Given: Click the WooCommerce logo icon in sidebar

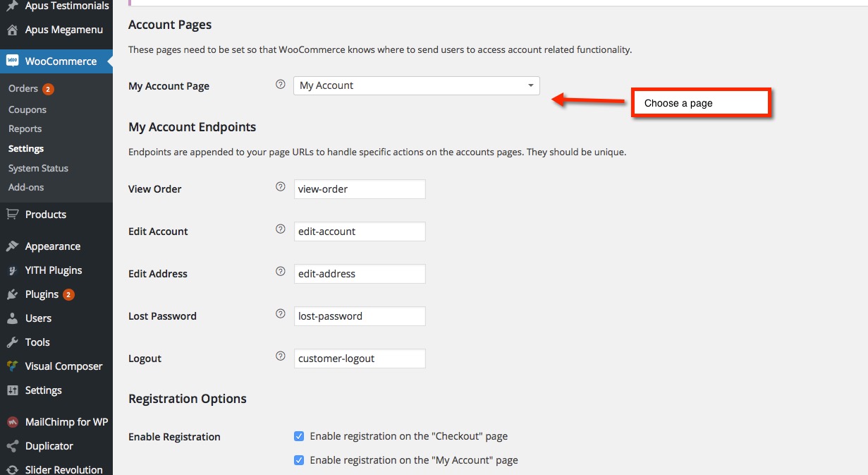Looking at the screenshot, I should click(x=12, y=61).
